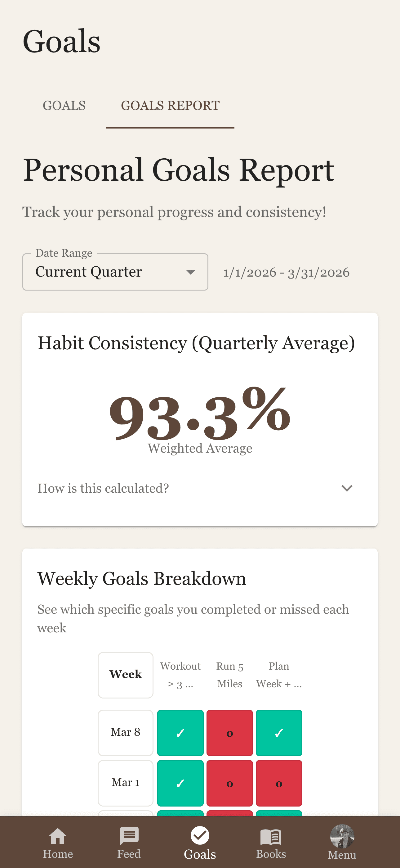Click the 'How is this calculated?' link
Image resolution: width=400 pixels, height=868 pixels.
103,488
